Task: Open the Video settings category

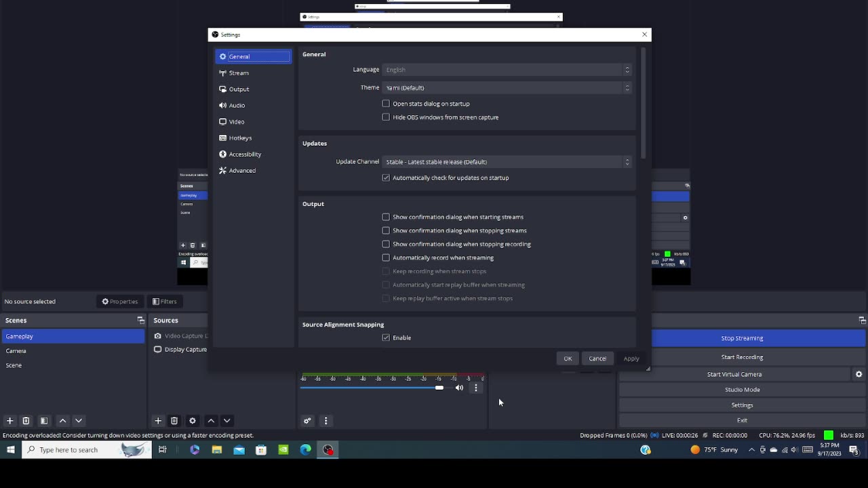Action: pos(253,121)
